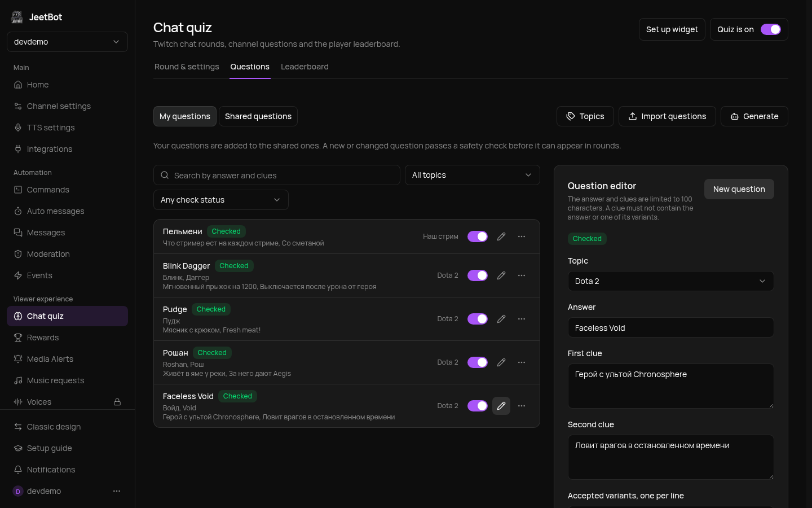812x508 pixels.
Task: Focus the Search by answer and clues field
Action: pyautogui.click(x=277, y=175)
